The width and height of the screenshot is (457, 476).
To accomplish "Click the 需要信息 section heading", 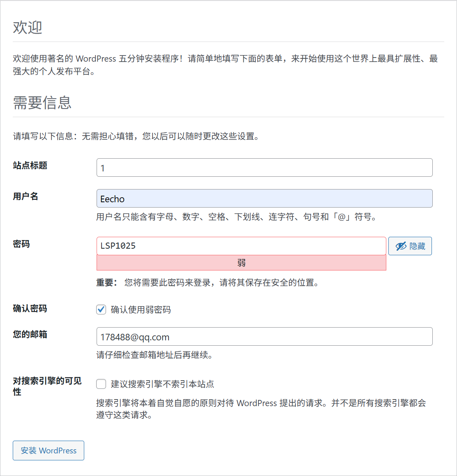I will tap(42, 102).
